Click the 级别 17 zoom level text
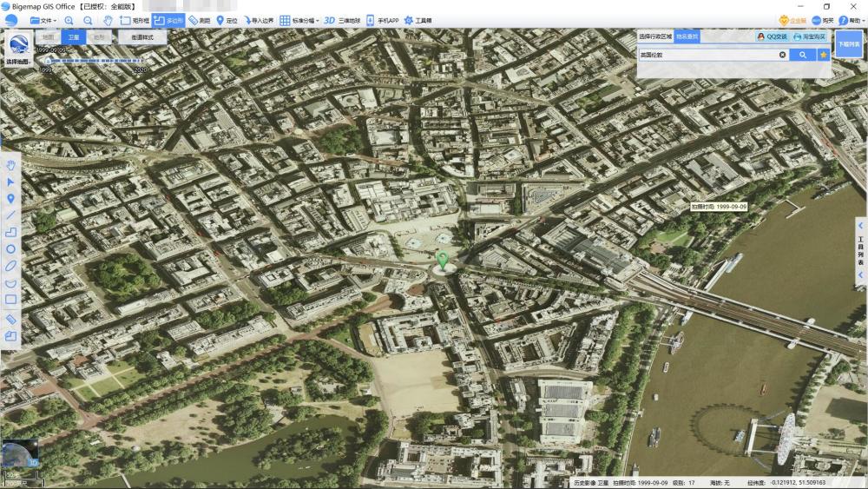Viewport: 868px width, 489px height. pos(684,483)
